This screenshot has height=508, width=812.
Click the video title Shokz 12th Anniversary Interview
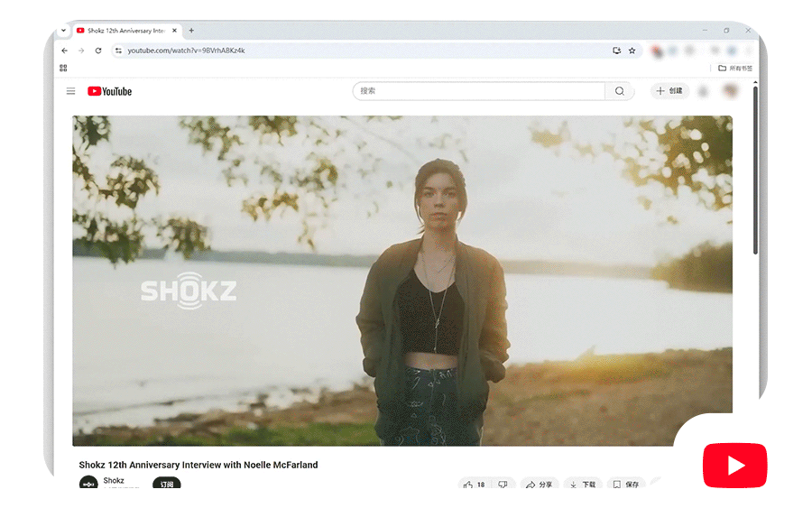[198, 465]
